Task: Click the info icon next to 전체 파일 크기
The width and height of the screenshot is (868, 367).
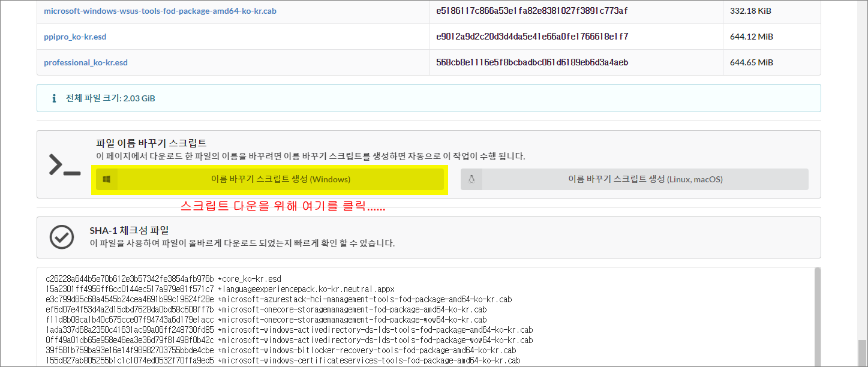Action: click(x=53, y=98)
